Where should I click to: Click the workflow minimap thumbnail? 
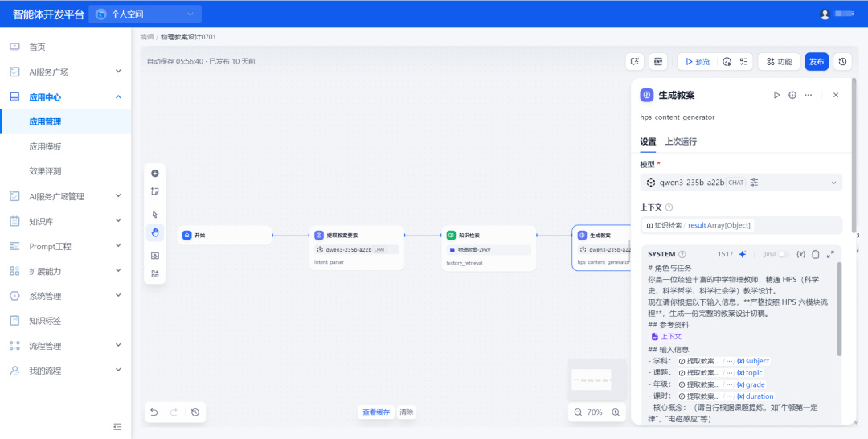coord(592,380)
